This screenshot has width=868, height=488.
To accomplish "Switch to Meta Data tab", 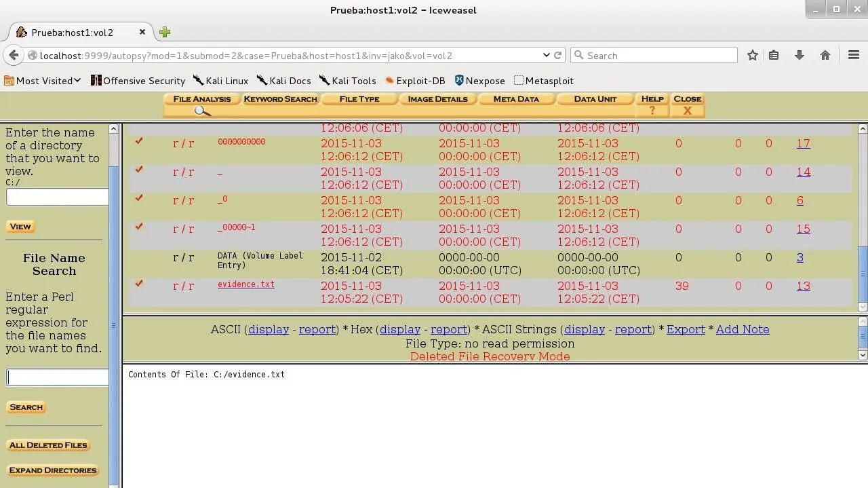I will [x=516, y=99].
